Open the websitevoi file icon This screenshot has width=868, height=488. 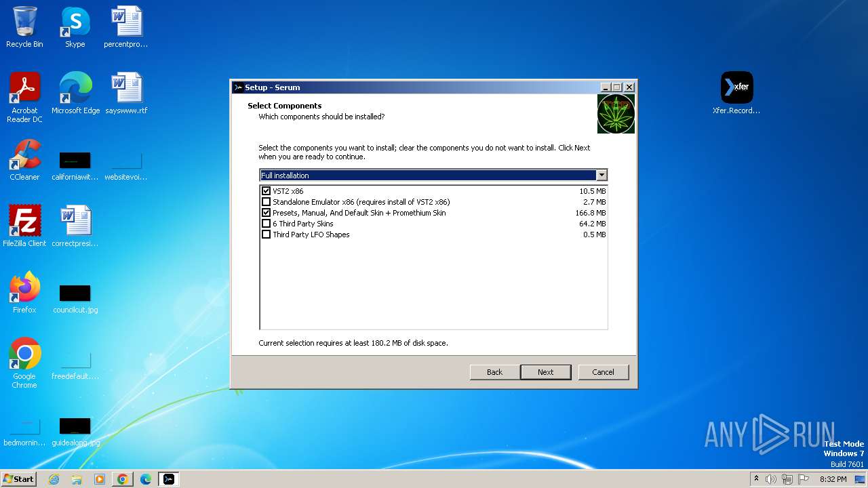pos(126,165)
